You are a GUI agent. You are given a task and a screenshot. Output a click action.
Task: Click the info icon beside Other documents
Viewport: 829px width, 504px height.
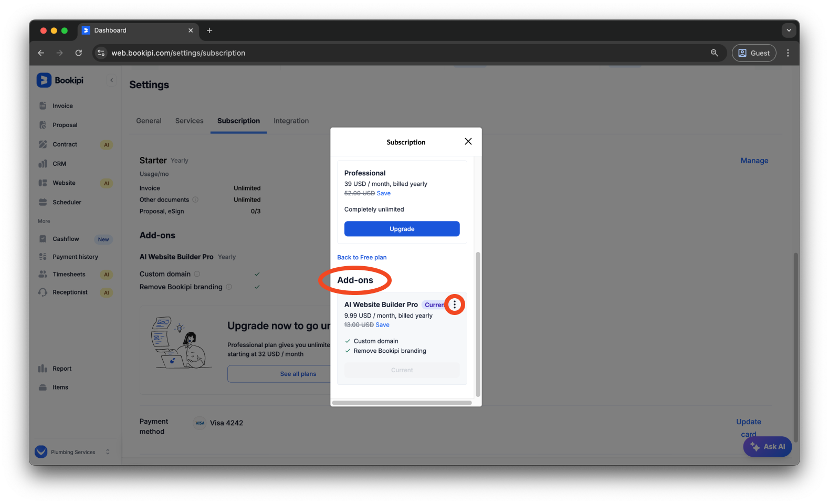195,199
